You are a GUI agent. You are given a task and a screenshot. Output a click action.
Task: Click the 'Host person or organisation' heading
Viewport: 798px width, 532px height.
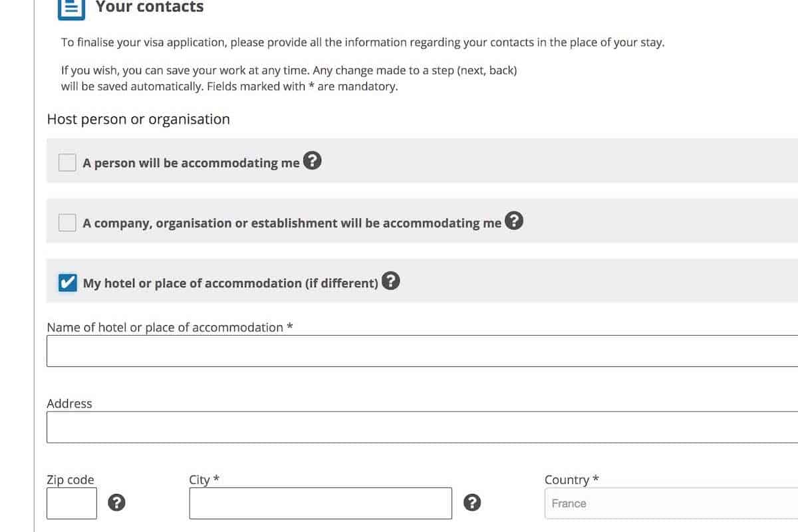pos(138,120)
